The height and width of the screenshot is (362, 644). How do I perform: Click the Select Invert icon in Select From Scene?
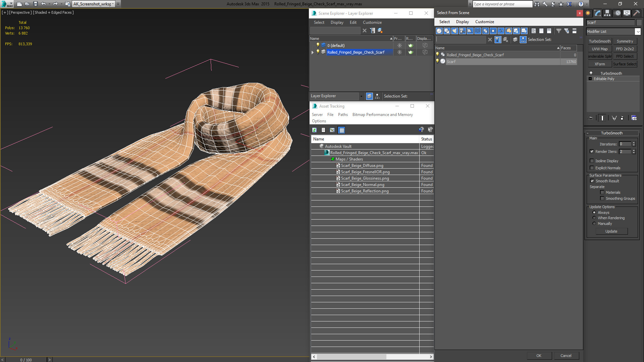(x=549, y=31)
